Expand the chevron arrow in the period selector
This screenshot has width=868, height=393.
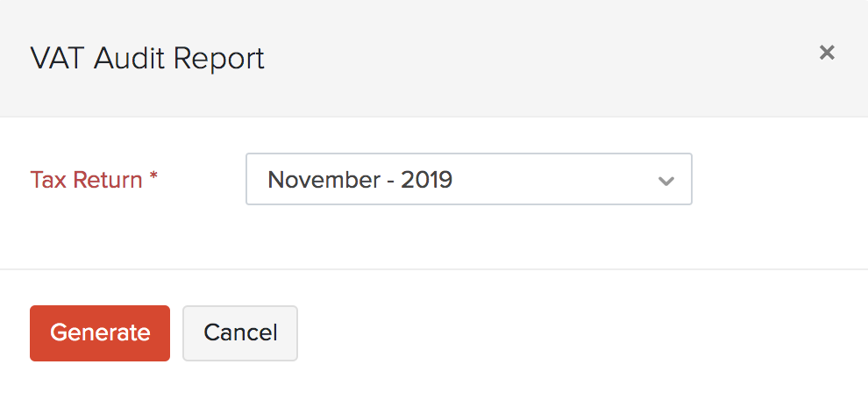tap(666, 181)
